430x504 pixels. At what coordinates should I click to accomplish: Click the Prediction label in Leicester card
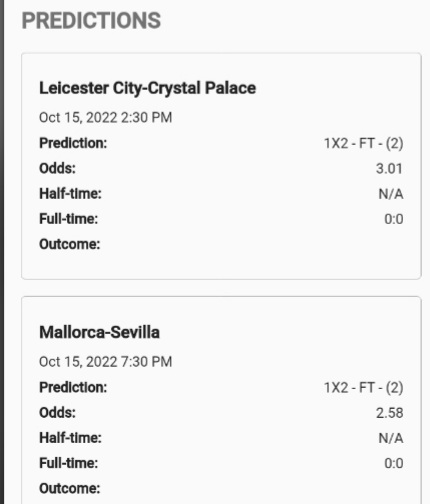click(73, 143)
